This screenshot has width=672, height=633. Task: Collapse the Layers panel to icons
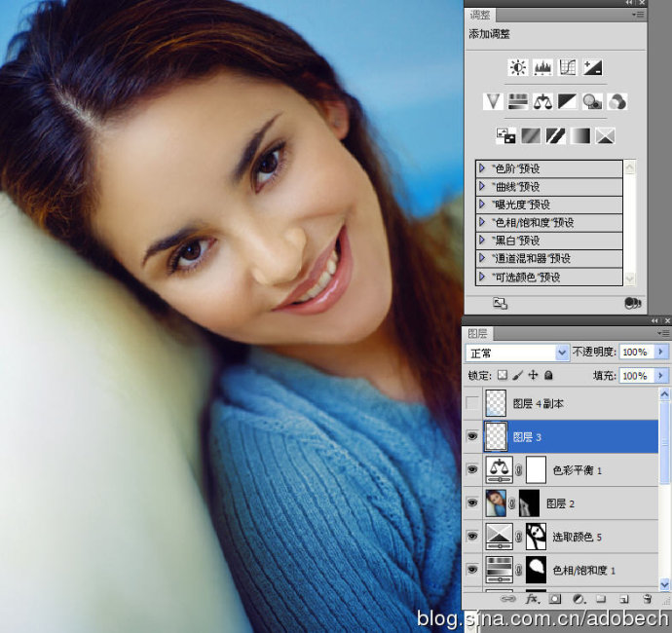(x=654, y=320)
